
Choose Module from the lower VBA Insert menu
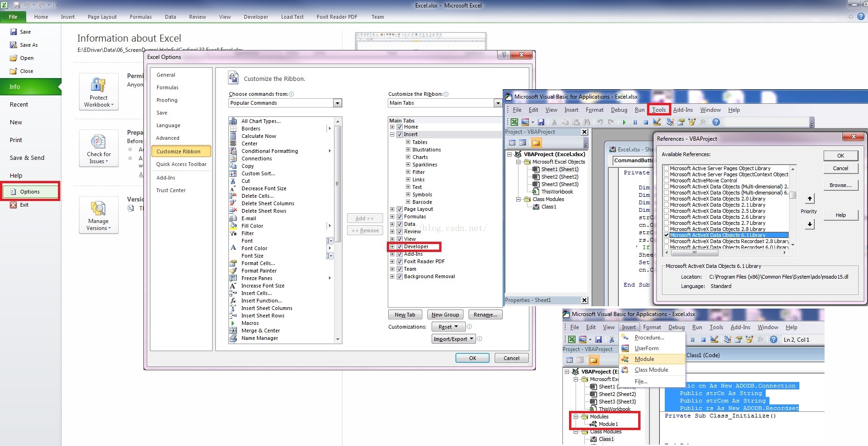coord(652,359)
